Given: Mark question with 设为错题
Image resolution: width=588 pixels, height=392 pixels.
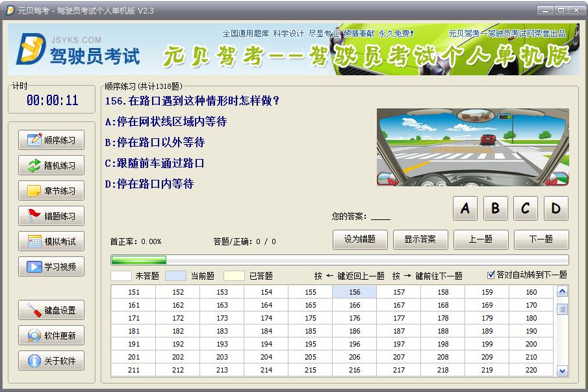Looking at the screenshot, I should click(360, 239).
